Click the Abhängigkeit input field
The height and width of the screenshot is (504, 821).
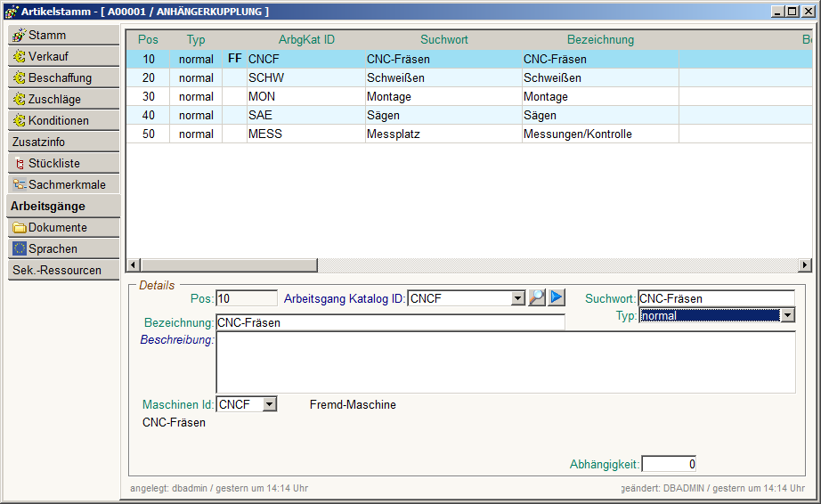point(669,464)
